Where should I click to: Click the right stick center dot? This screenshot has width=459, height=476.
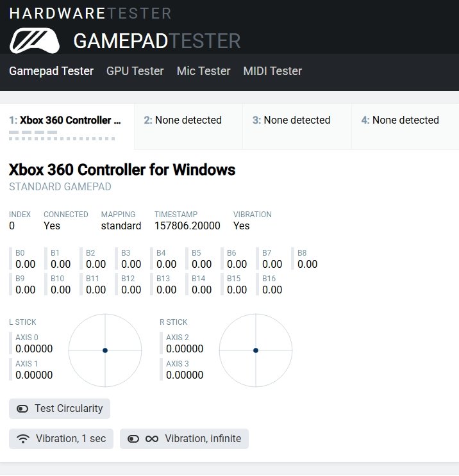(x=255, y=350)
